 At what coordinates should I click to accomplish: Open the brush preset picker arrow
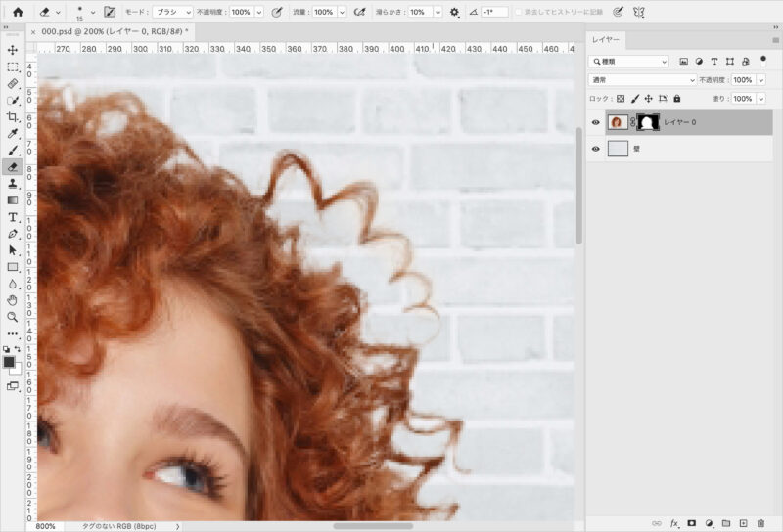click(92, 12)
